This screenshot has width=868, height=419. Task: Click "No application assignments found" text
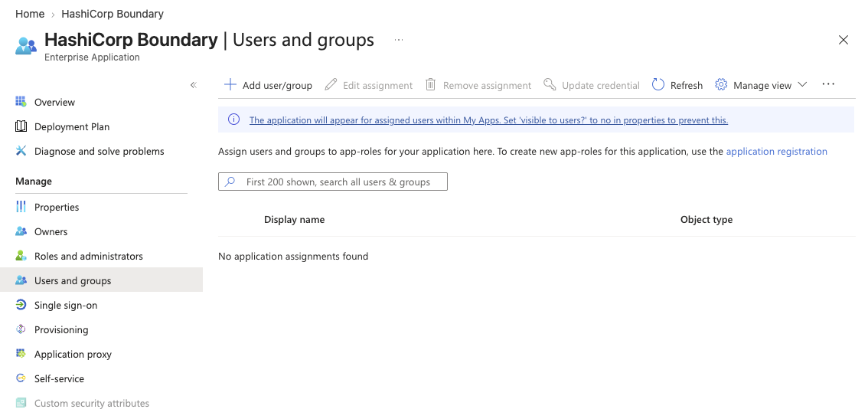293,256
